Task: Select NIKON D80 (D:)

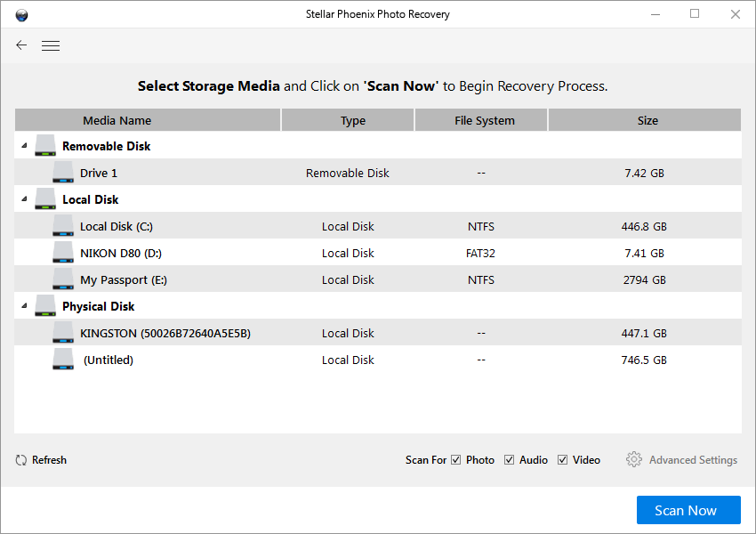Action: 378,253
